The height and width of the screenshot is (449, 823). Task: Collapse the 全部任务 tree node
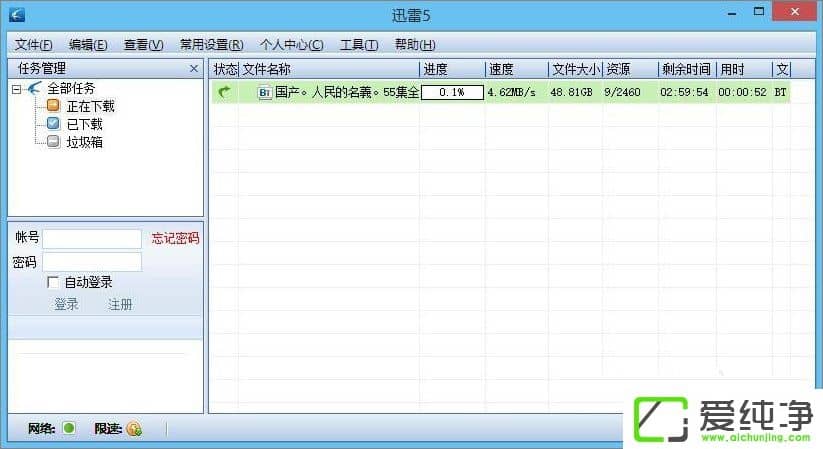coord(17,89)
